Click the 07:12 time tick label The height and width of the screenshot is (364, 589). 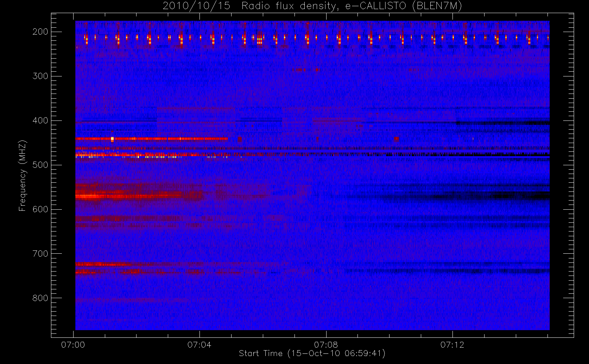(x=452, y=345)
